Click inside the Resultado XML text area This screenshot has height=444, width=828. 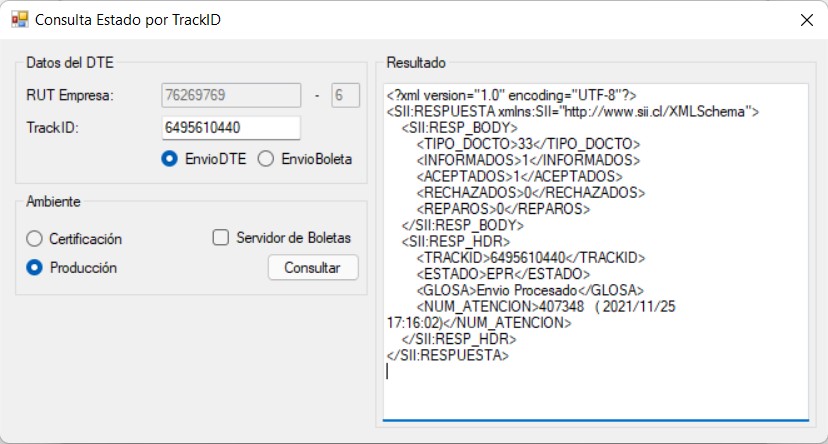[x=596, y=252]
